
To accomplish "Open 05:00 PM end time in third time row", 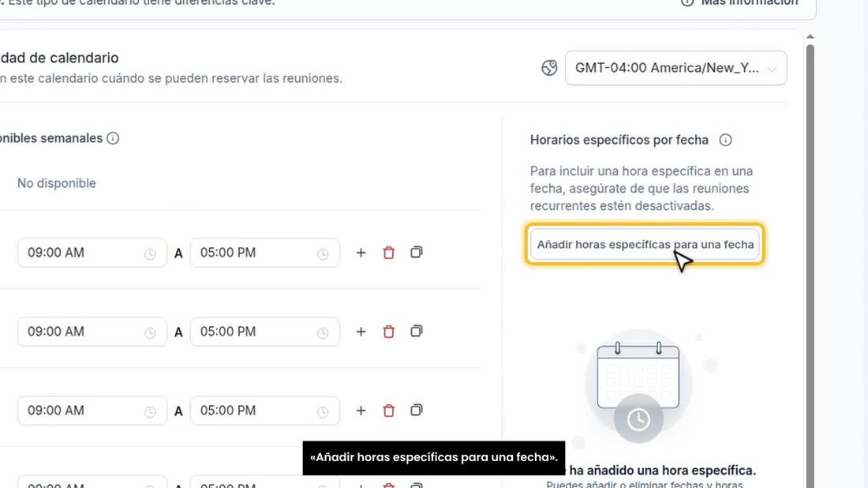I will click(264, 411).
